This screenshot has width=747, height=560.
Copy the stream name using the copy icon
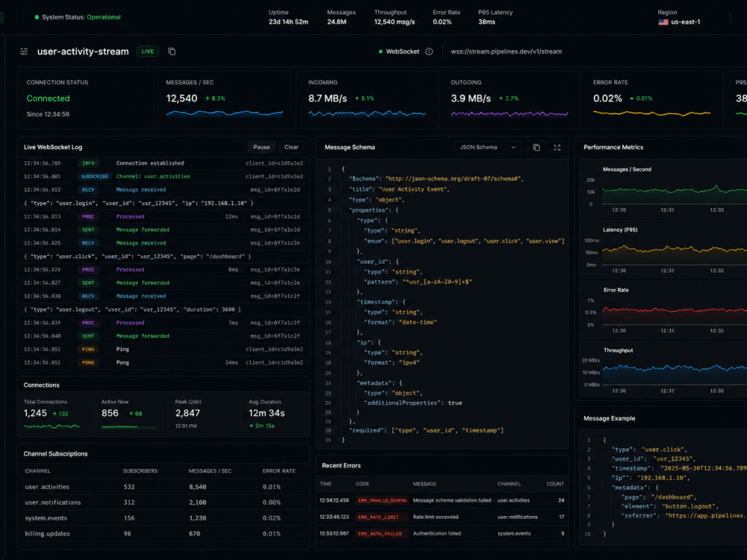pyautogui.click(x=172, y=52)
